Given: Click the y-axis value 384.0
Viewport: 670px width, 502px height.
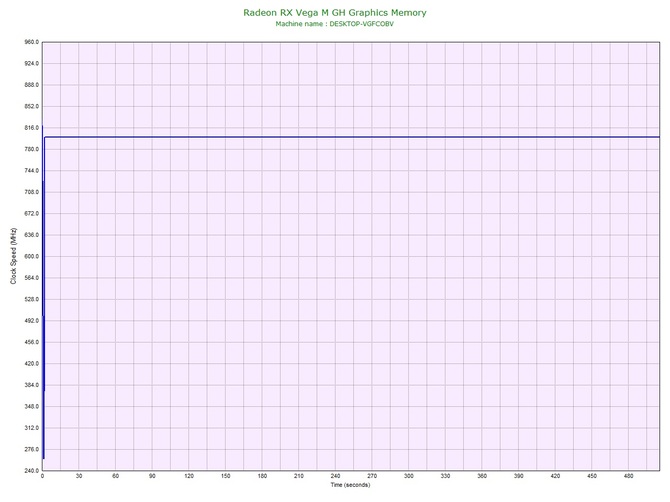Looking at the screenshot, I should point(32,385).
